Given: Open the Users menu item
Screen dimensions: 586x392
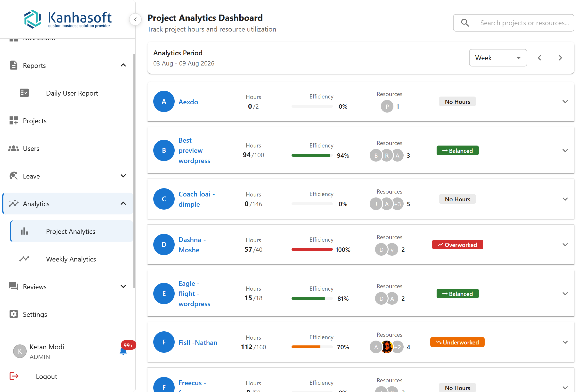Looking at the screenshot, I should [x=67, y=148].
